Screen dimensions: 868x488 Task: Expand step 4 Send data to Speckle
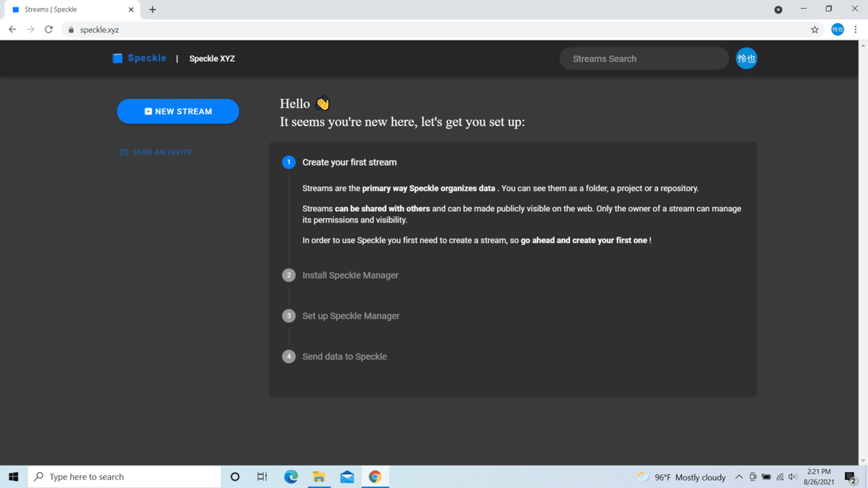344,356
